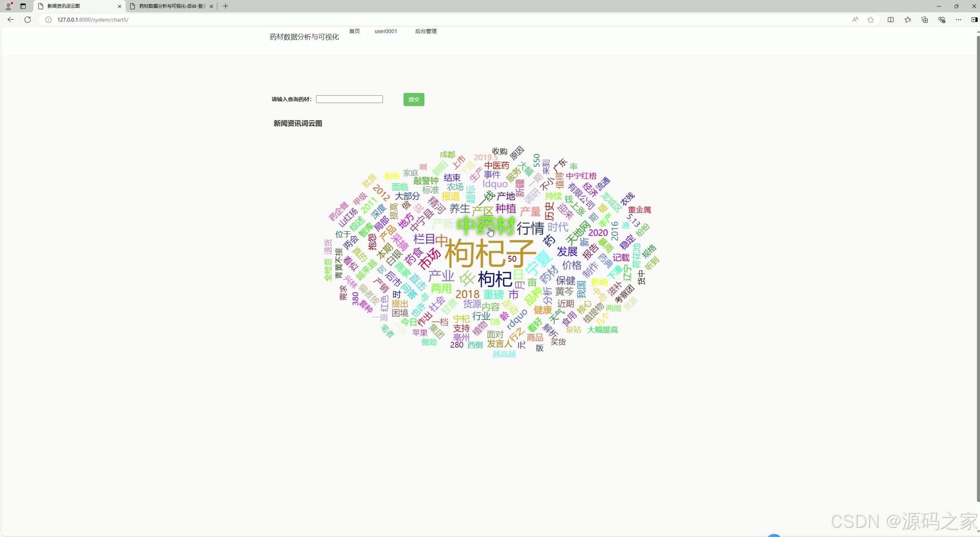Click the 枸杞子 word in cloud
The image size is (980, 537).
490,254
